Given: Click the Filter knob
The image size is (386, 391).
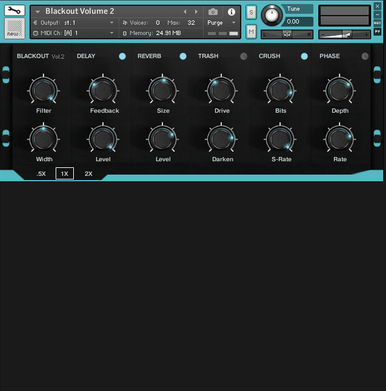Looking at the screenshot, I should [44, 90].
